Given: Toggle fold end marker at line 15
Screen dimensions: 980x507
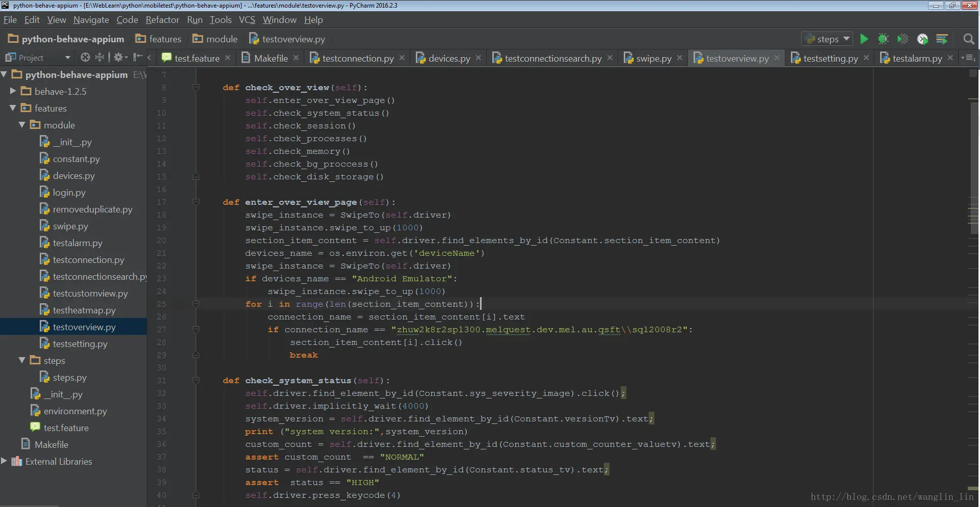Looking at the screenshot, I should click(196, 177).
